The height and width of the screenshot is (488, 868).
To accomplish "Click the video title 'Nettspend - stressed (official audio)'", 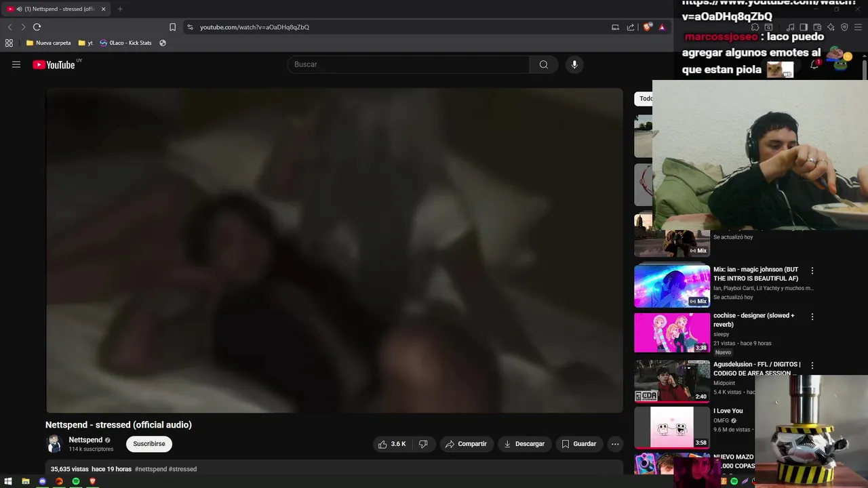I will pyautogui.click(x=119, y=425).
